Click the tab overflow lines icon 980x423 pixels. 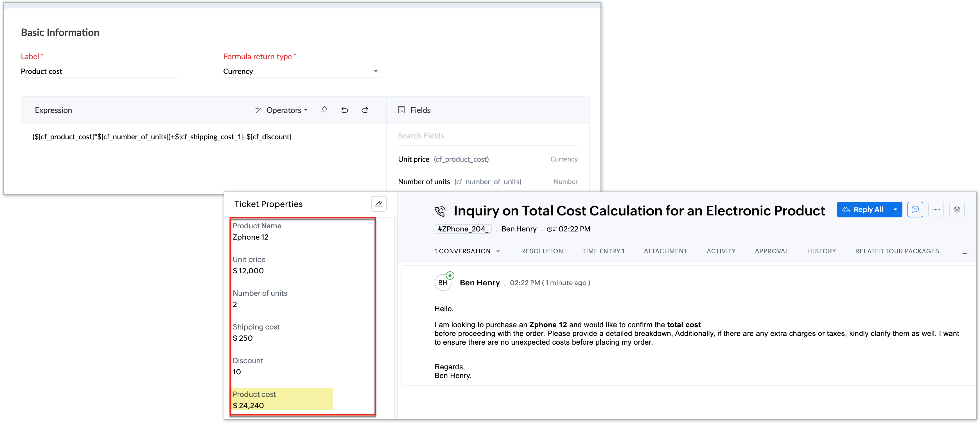tap(966, 251)
